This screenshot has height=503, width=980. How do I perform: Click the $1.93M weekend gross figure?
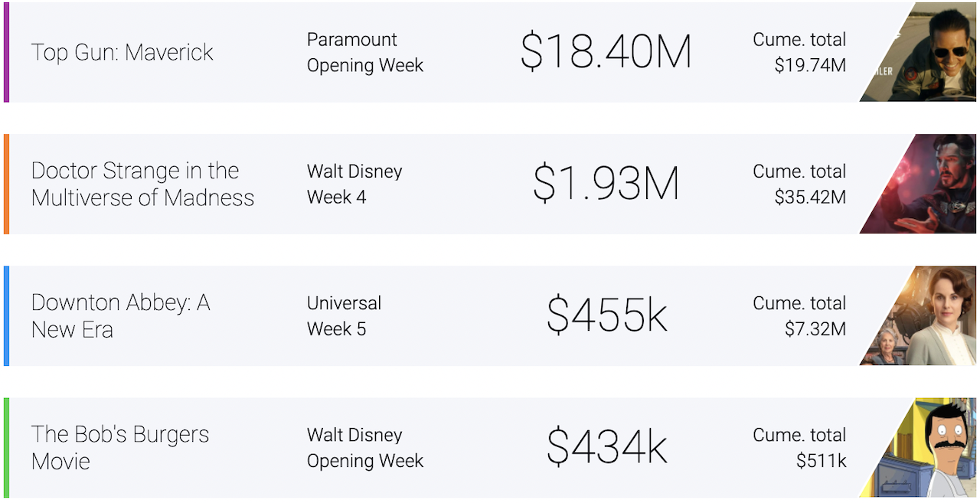(x=606, y=184)
